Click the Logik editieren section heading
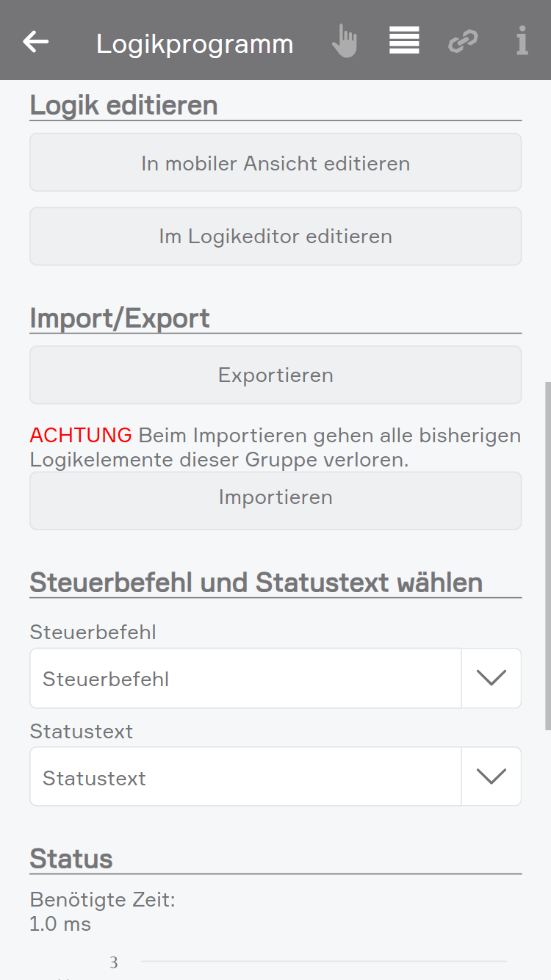Image resolution: width=551 pixels, height=980 pixels. pyautogui.click(x=123, y=105)
